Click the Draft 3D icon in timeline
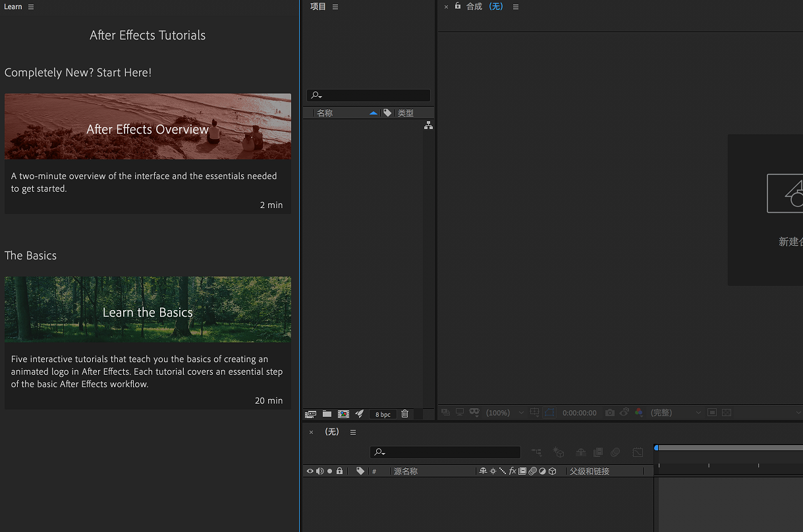The height and width of the screenshot is (532, 803). (559, 452)
